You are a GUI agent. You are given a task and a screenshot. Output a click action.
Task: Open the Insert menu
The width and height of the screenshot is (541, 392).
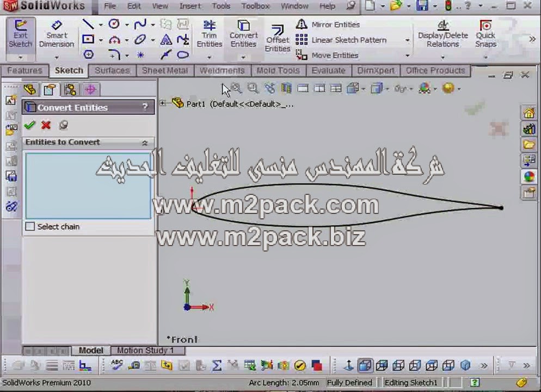pos(190,6)
